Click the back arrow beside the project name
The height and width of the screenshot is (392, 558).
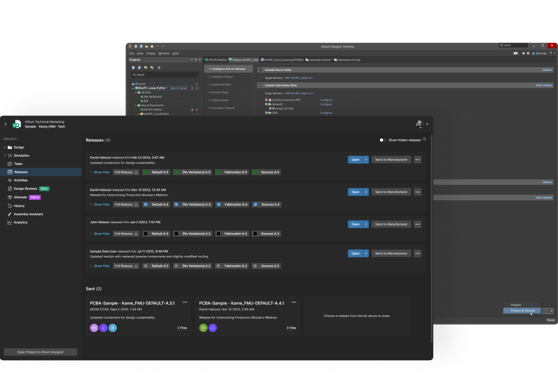click(x=6, y=124)
